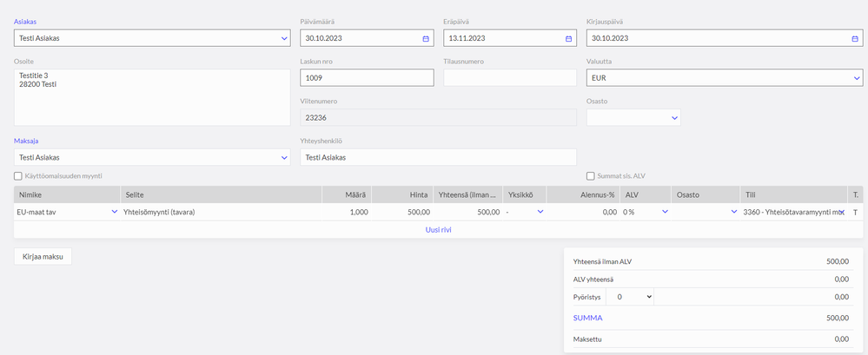Screen dimensions: 868x355
Task: Add a new line with Uusi rivi
Action: pos(437,230)
